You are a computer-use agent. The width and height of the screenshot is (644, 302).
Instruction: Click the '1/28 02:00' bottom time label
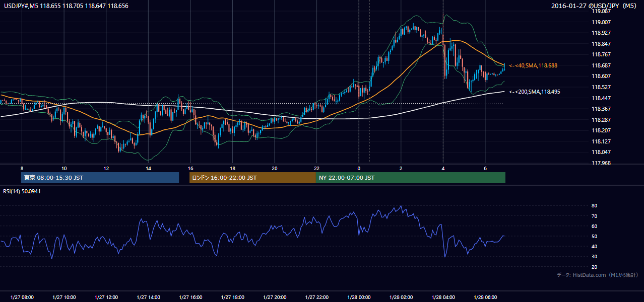point(401,297)
